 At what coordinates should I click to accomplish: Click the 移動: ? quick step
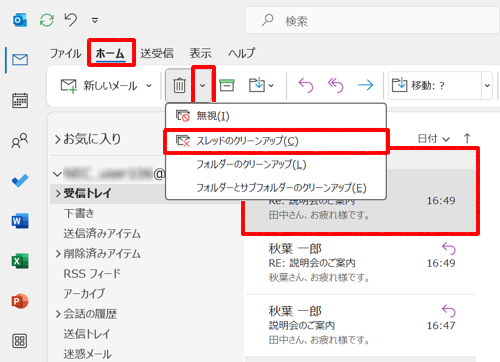click(x=435, y=86)
